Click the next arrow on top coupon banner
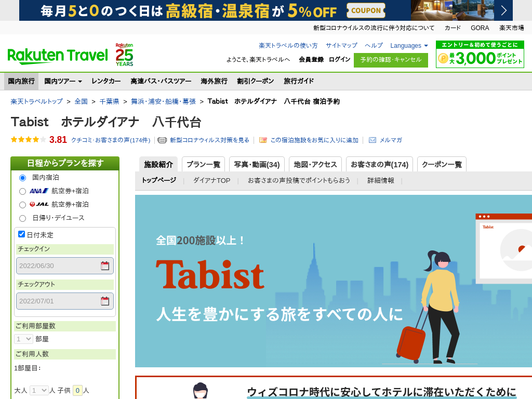Screen dimensions: 532x399 (x=504, y=10)
